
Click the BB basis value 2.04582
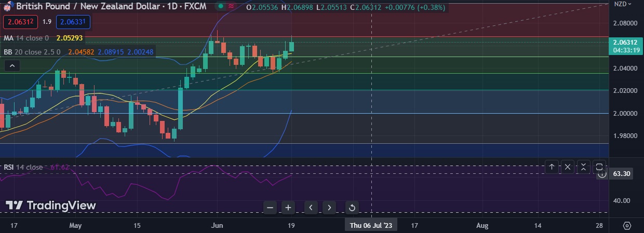[81, 52]
